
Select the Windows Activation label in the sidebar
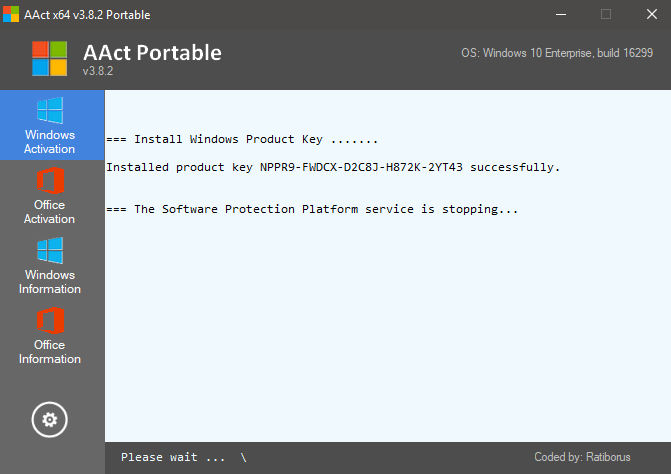coord(50,142)
